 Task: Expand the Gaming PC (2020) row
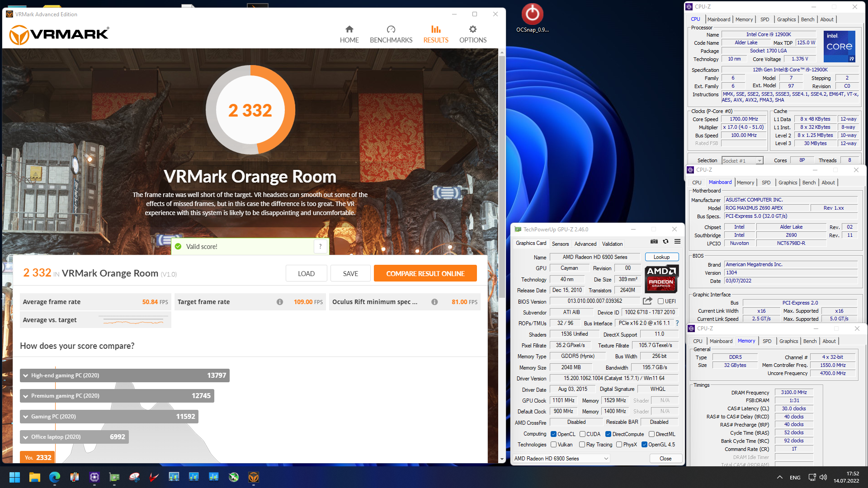pyautogui.click(x=109, y=417)
